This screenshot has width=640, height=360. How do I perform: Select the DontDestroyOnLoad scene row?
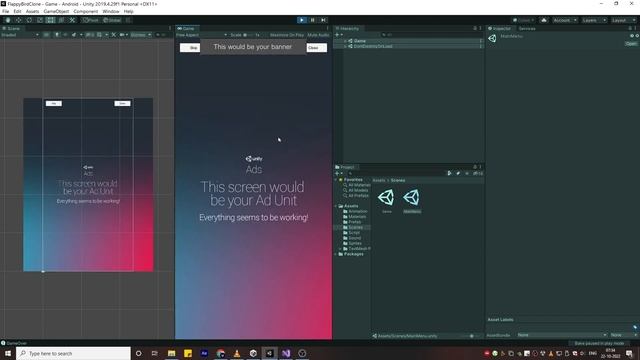[409, 46]
